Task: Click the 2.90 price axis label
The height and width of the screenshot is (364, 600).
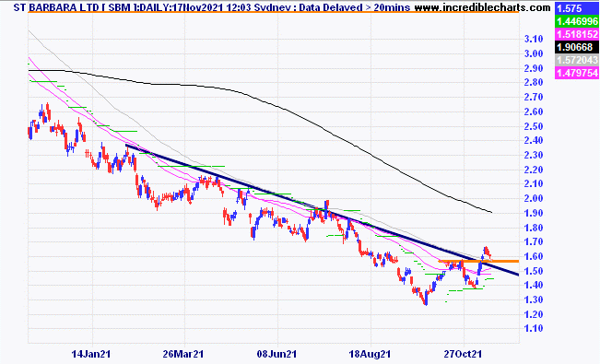Action: [x=534, y=68]
